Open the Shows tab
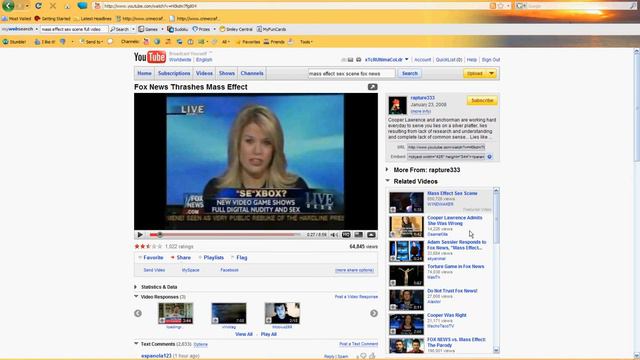Viewport: 640px width, 360px height. 227,73
